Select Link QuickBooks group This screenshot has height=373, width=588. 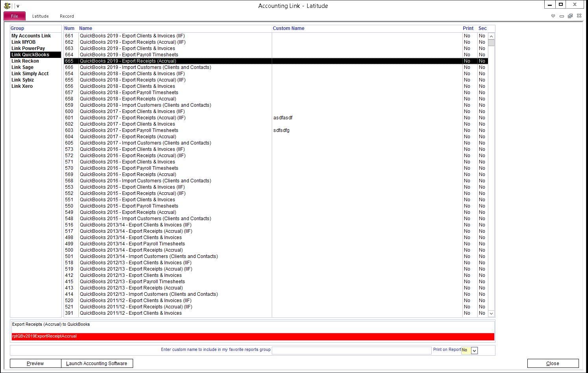tap(35, 55)
